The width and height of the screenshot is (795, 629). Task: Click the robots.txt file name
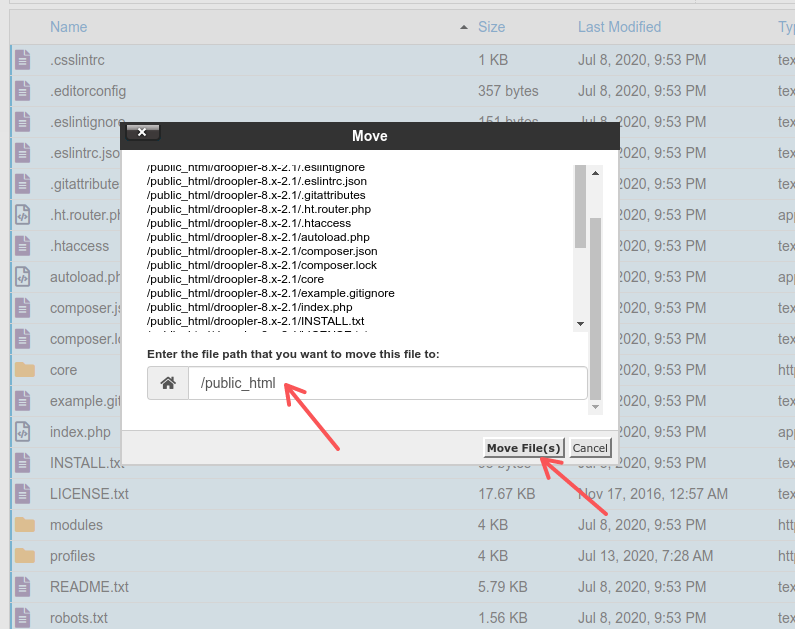[x=79, y=618]
